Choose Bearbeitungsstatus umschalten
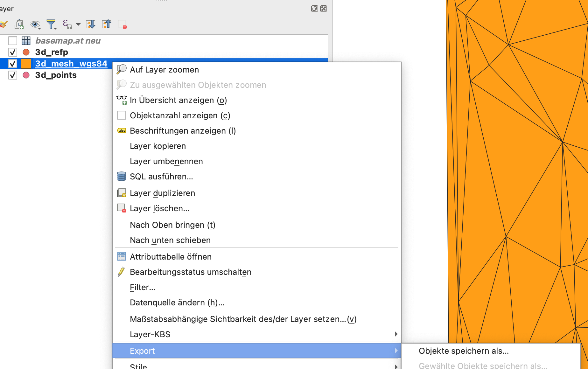 (257, 272)
